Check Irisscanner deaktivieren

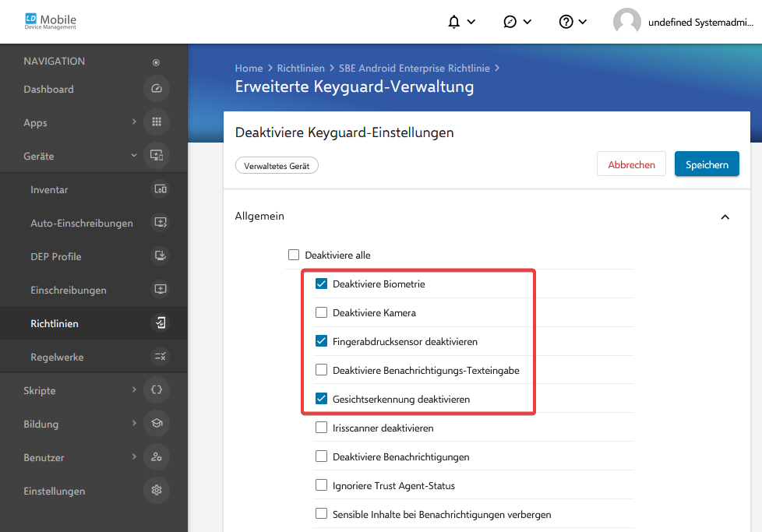click(321, 428)
